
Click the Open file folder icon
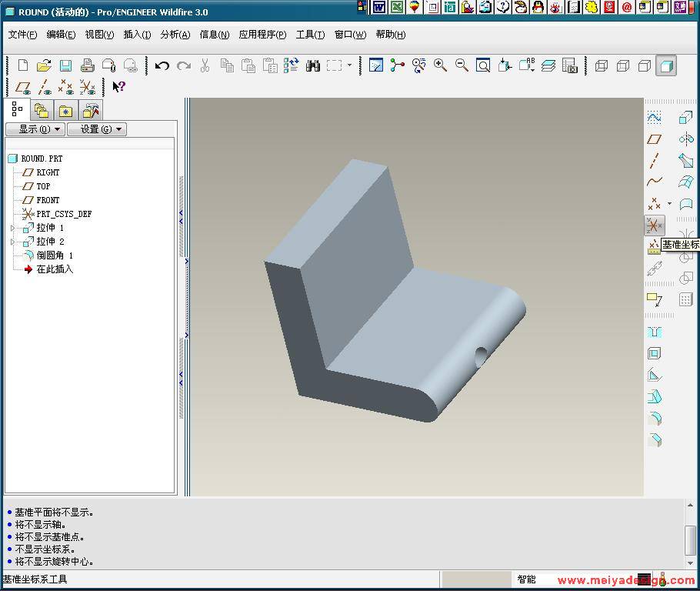point(44,66)
